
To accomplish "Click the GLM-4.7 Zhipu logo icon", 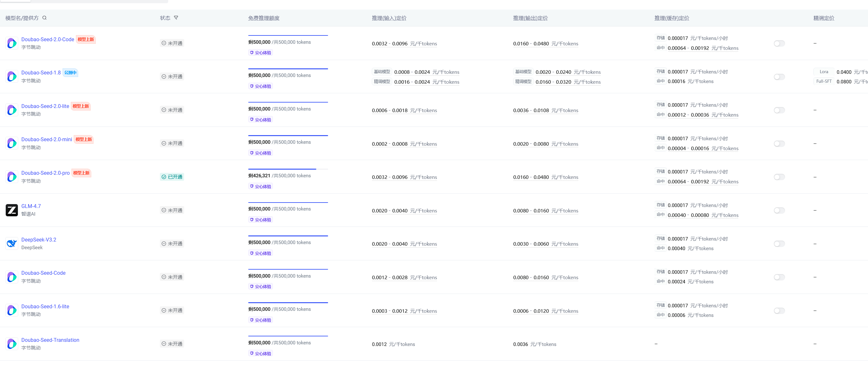I will (12, 210).
